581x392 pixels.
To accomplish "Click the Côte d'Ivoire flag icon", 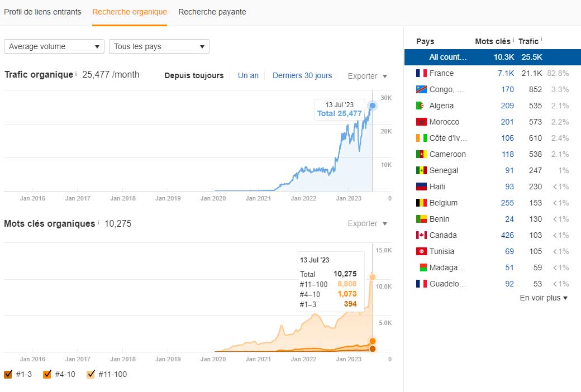I will point(421,138).
